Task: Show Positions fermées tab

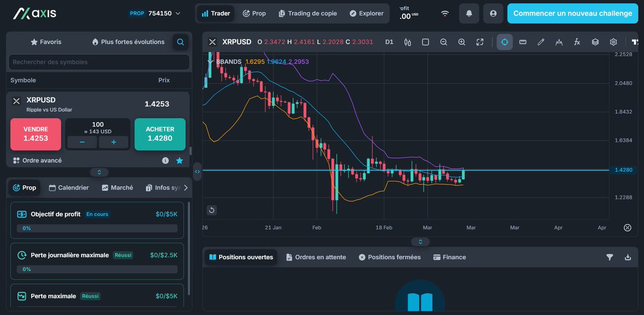Action: pyautogui.click(x=390, y=258)
